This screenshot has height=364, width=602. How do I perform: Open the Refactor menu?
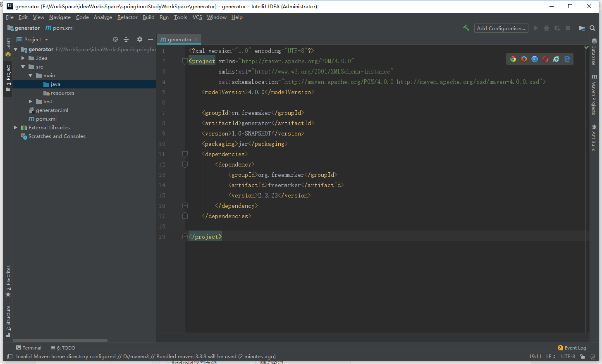127,17
